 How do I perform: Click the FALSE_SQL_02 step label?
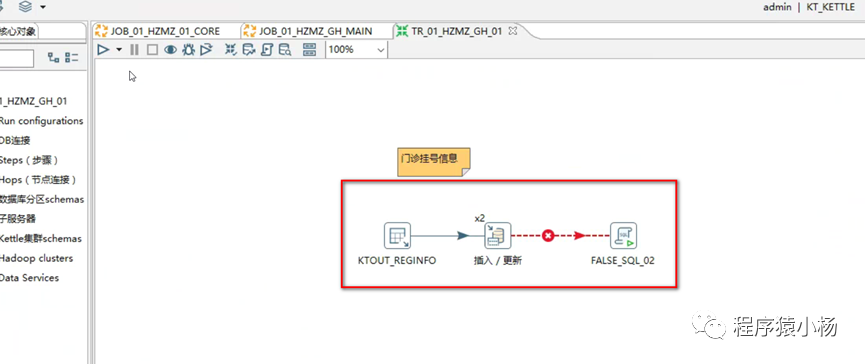[623, 261]
